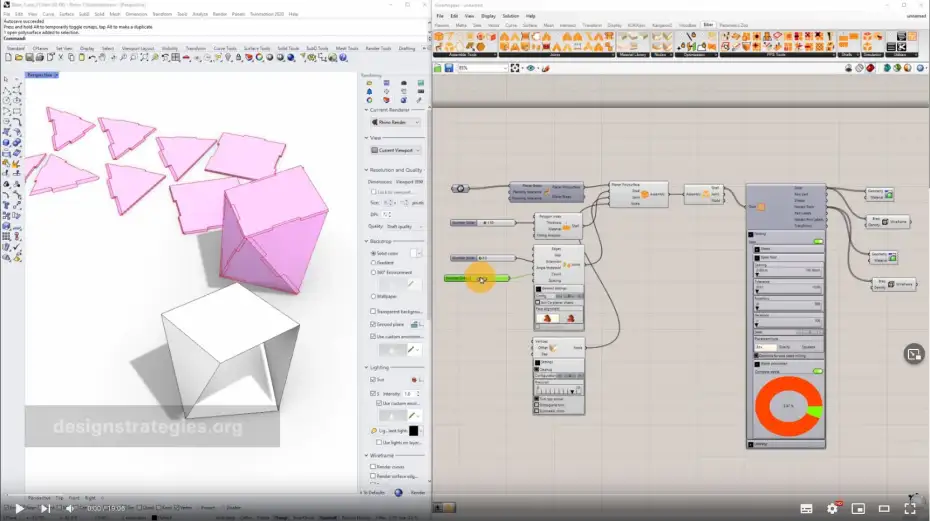Click the Print icon in Rhino toolbar
Image resolution: width=930 pixels, height=521 pixels.
[40, 58]
